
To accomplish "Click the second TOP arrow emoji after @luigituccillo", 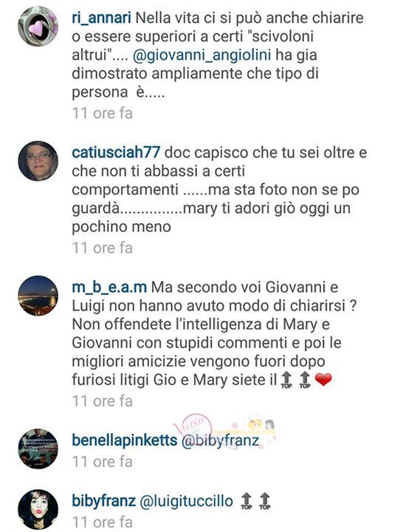I will coord(265,501).
